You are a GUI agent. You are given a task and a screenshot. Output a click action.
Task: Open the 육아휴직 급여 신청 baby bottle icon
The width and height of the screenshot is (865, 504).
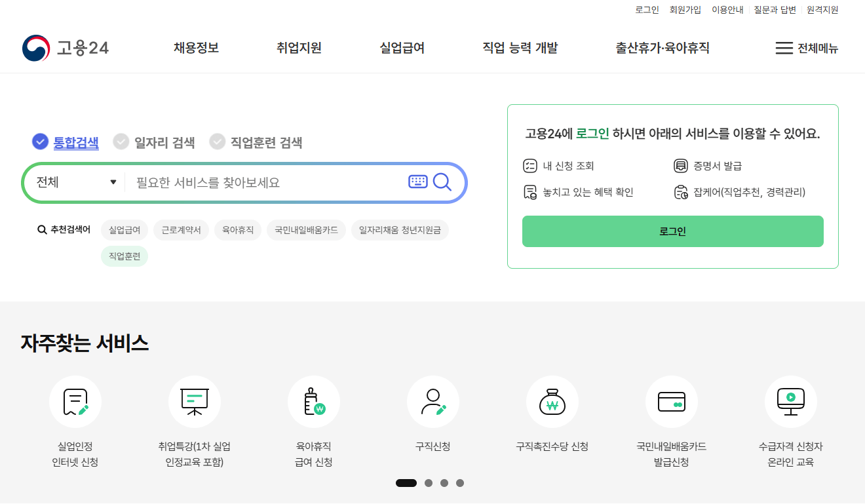[314, 401]
